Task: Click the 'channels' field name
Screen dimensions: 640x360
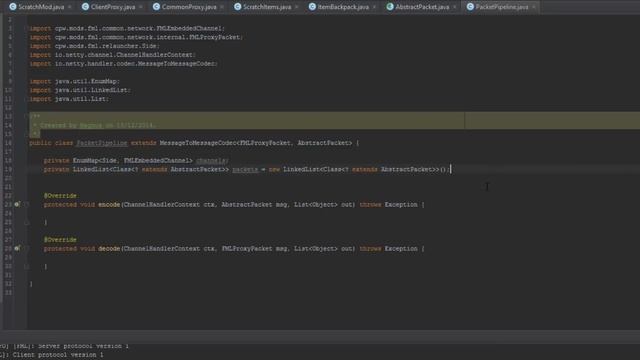Action: 211,160
